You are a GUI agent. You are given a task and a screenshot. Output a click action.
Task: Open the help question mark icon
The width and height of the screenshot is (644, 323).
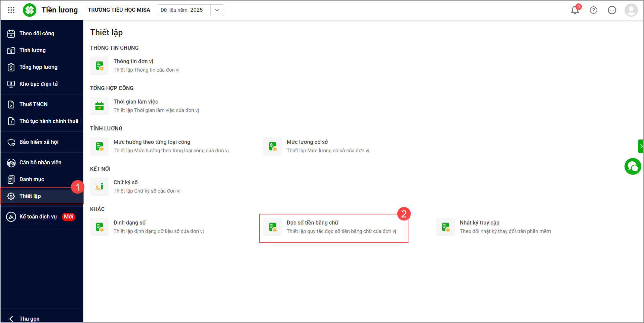pos(594,10)
